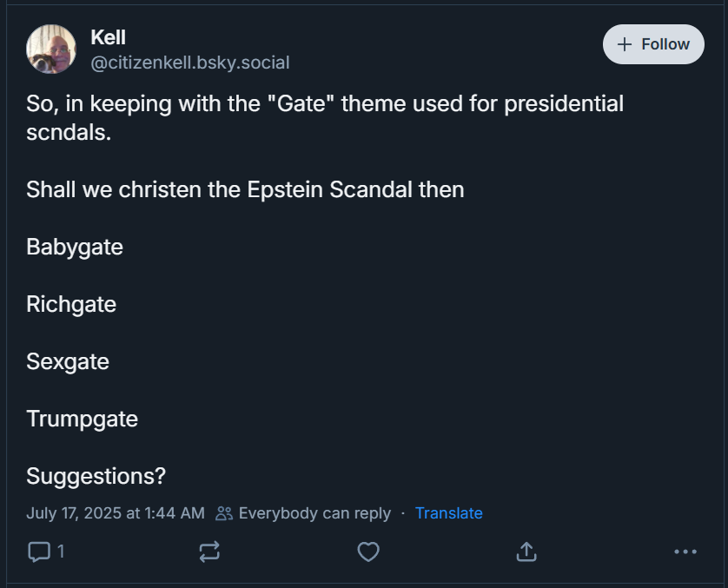Translate the post text
This screenshot has height=588, width=728.
[448, 513]
